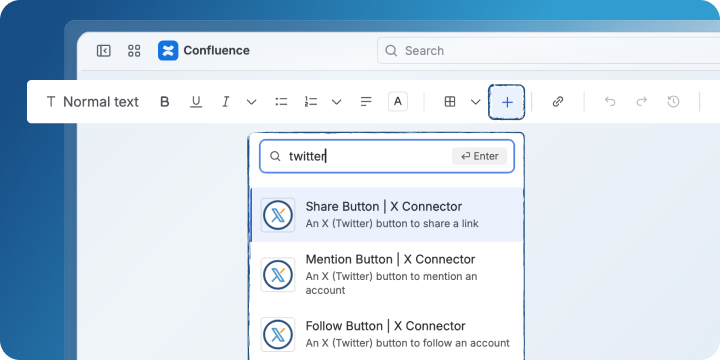Click the Confluence home title text
Image resolution: width=720 pixels, height=360 pixels.
coord(216,51)
